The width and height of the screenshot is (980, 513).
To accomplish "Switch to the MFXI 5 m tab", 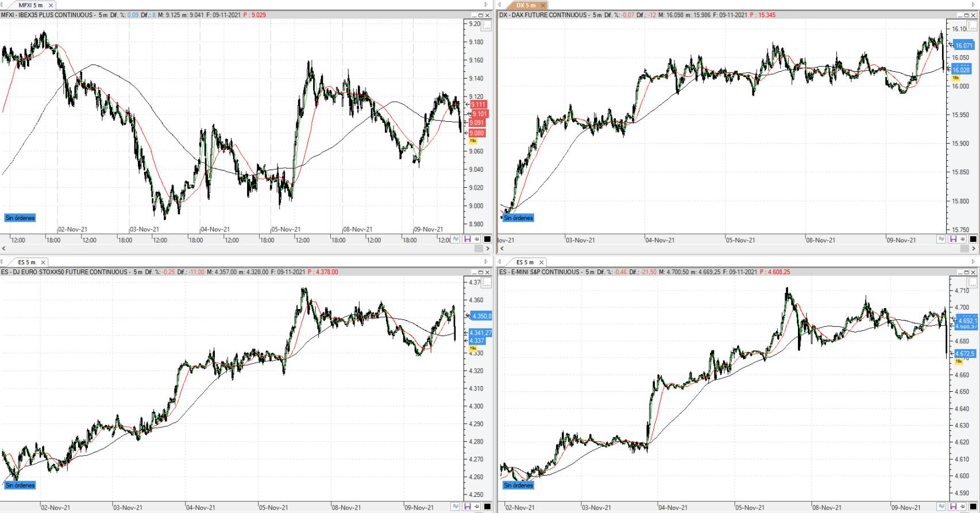I will [30, 5].
